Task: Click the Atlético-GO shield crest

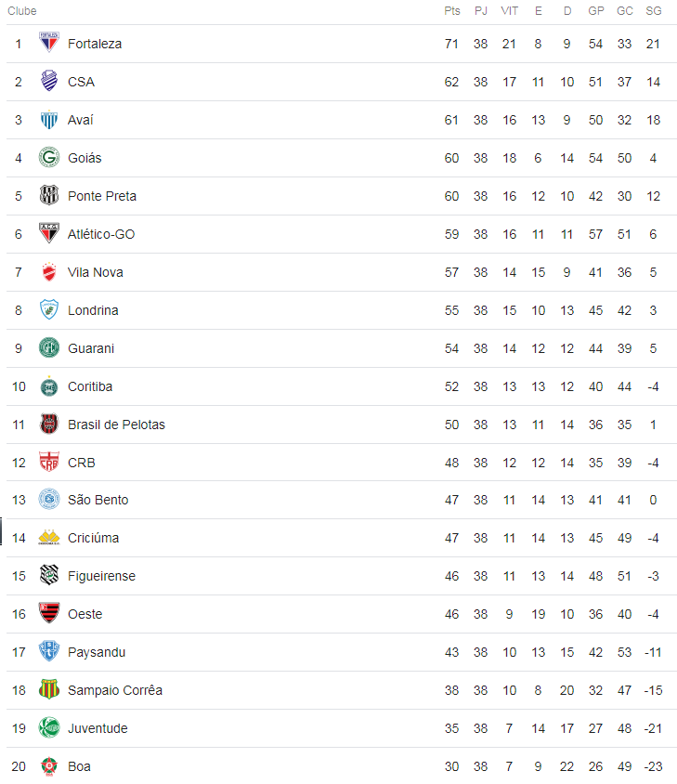Action: click(49, 233)
